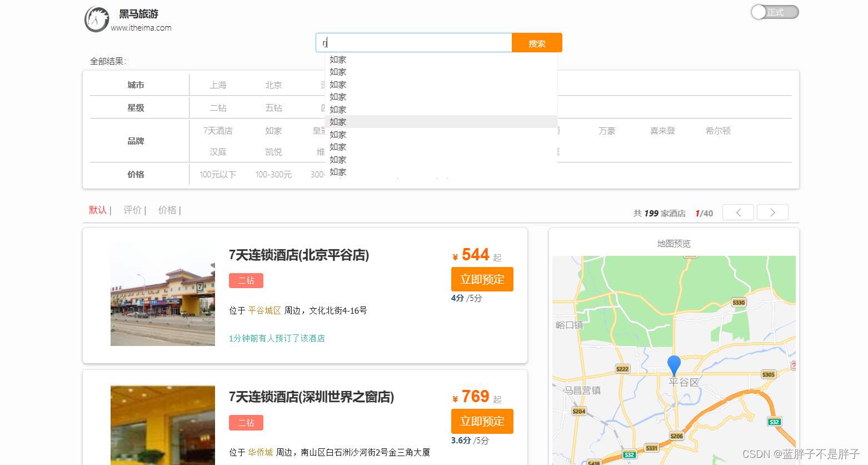Click S331 road badge on map

[x=652, y=448]
